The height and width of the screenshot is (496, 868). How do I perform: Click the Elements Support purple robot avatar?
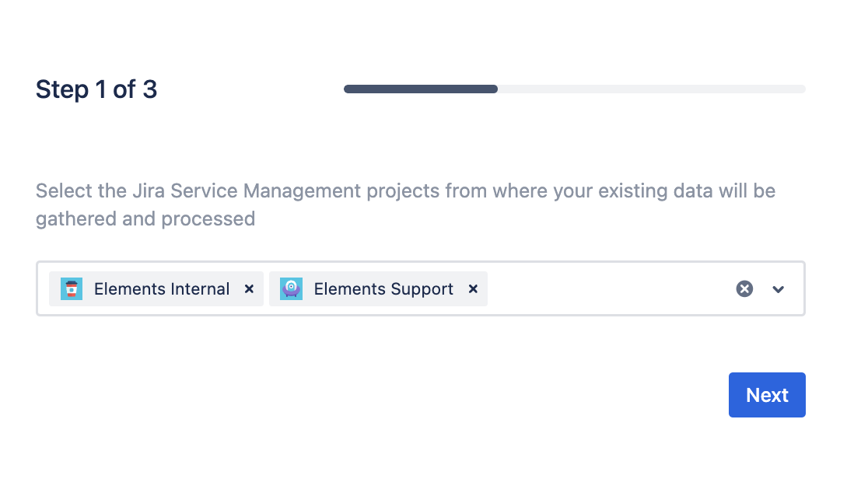[291, 289]
